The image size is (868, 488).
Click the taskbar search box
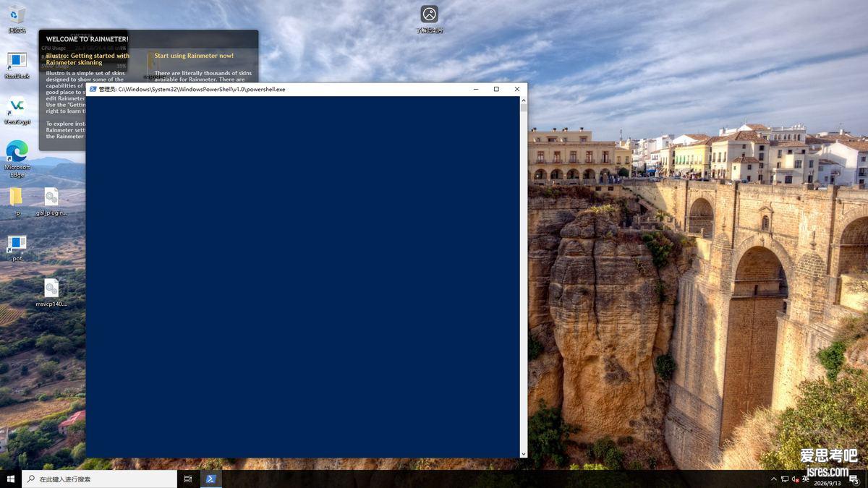(99, 479)
